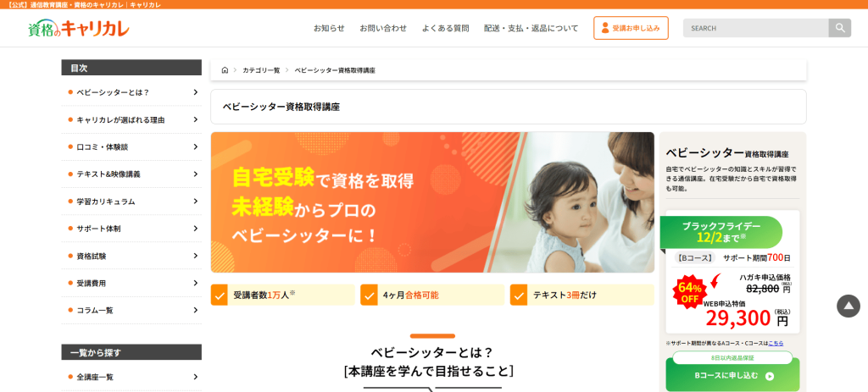Click the baby sitter hero banner image
This screenshot has width=868, height=392.
point(432,202)
